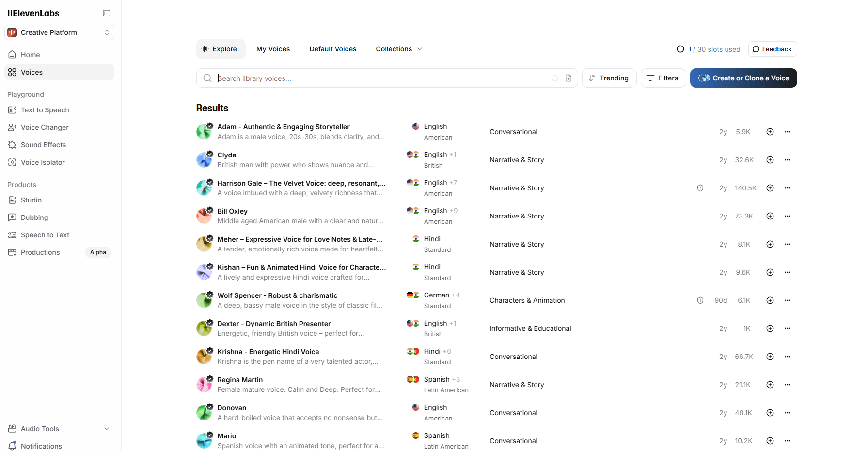Open more options for Kishan
The width and height of the screenshot is (868, 451).
[x=788, y=272]
